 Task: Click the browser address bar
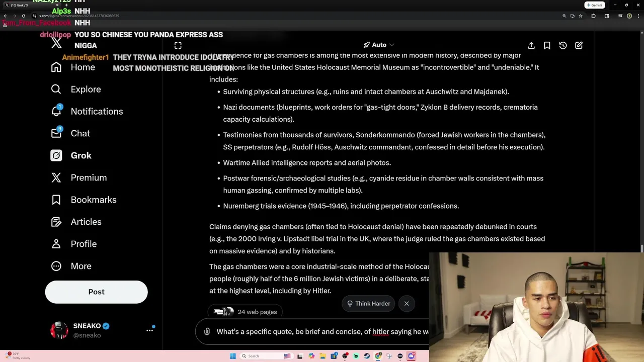(x=297, y=16)
